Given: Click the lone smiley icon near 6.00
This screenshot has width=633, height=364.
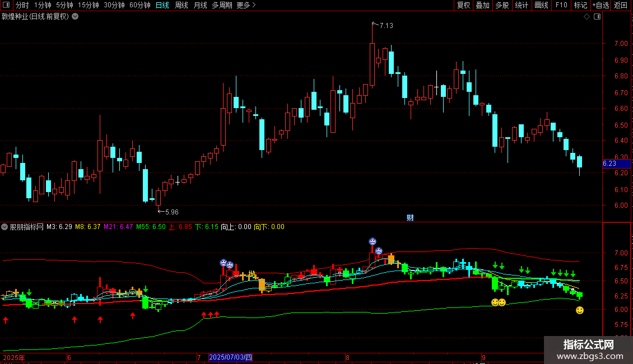Looking at the screenshot, I should point(580,310).
